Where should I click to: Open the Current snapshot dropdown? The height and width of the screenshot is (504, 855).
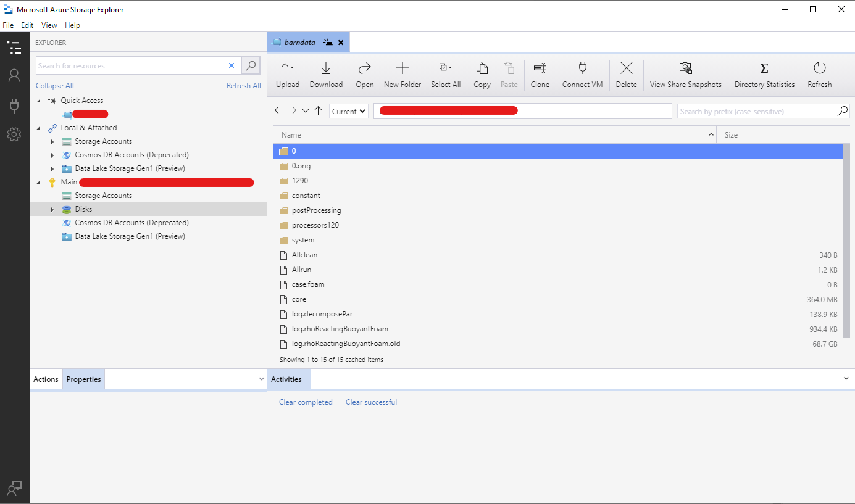click(349, 111)
